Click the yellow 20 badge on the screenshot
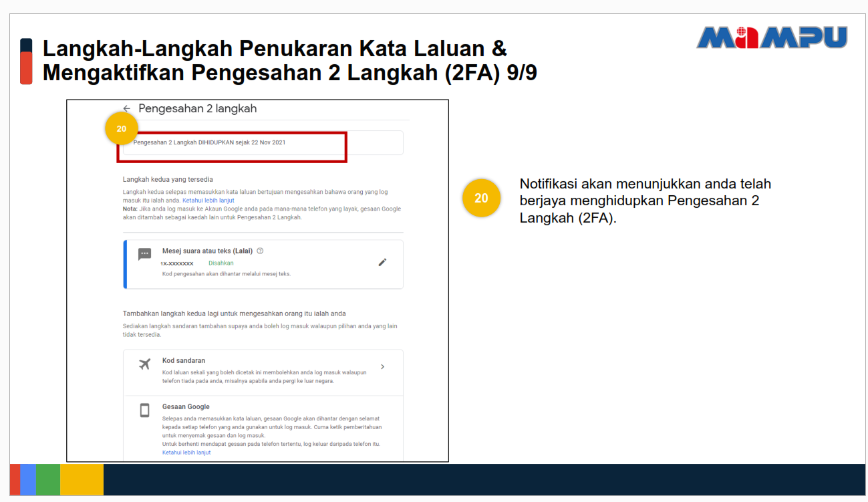 tap(121, 129)
